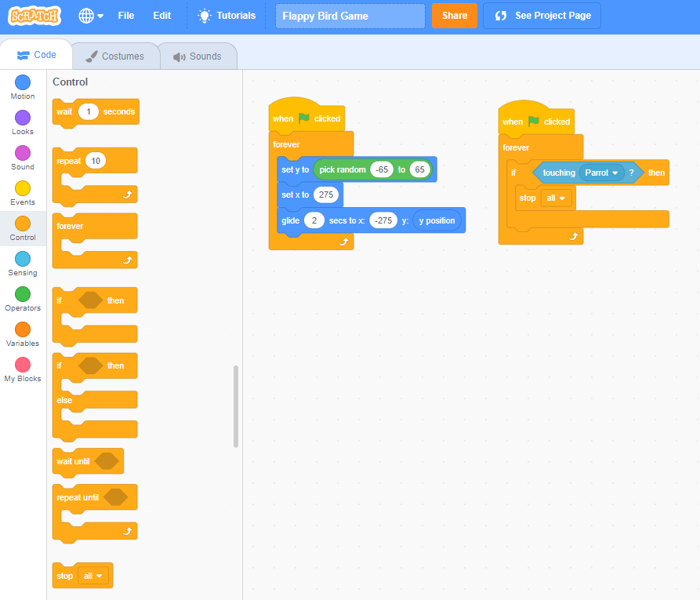
Task: Click the Flappy Bird Game title field
Action: (350, 16)
